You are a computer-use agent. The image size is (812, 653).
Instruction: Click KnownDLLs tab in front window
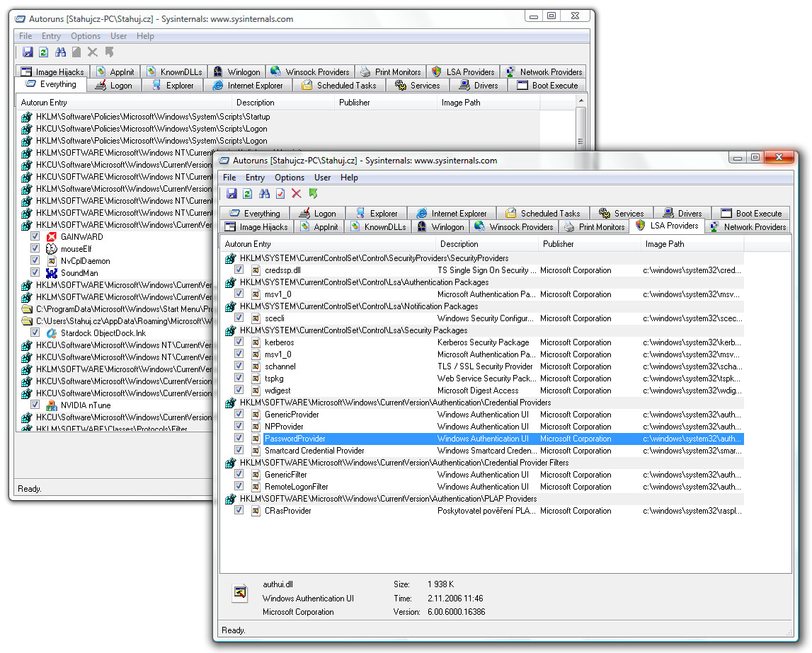pos(379,226)
